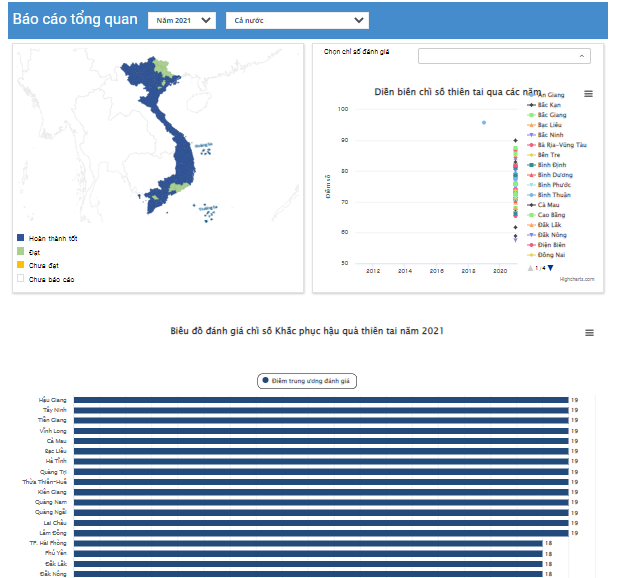
Task: Click the 2019 data point in line chart
Action: [484, 123]
